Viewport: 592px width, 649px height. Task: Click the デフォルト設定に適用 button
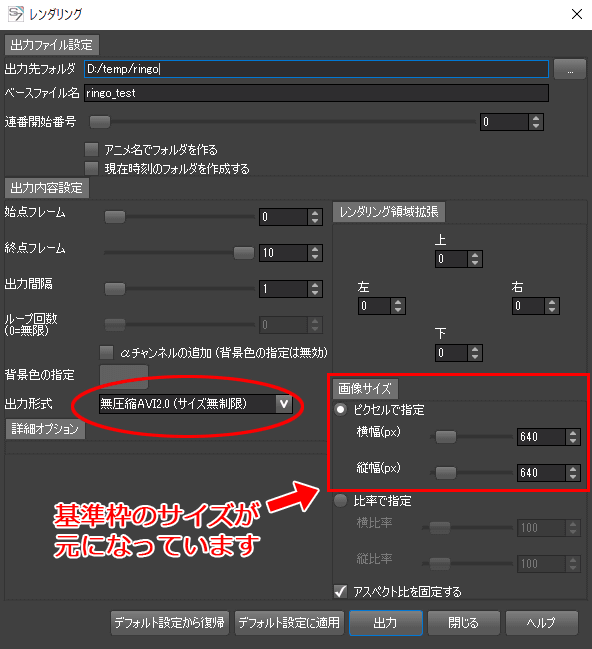pyautogui.click(x=289, y=623)
